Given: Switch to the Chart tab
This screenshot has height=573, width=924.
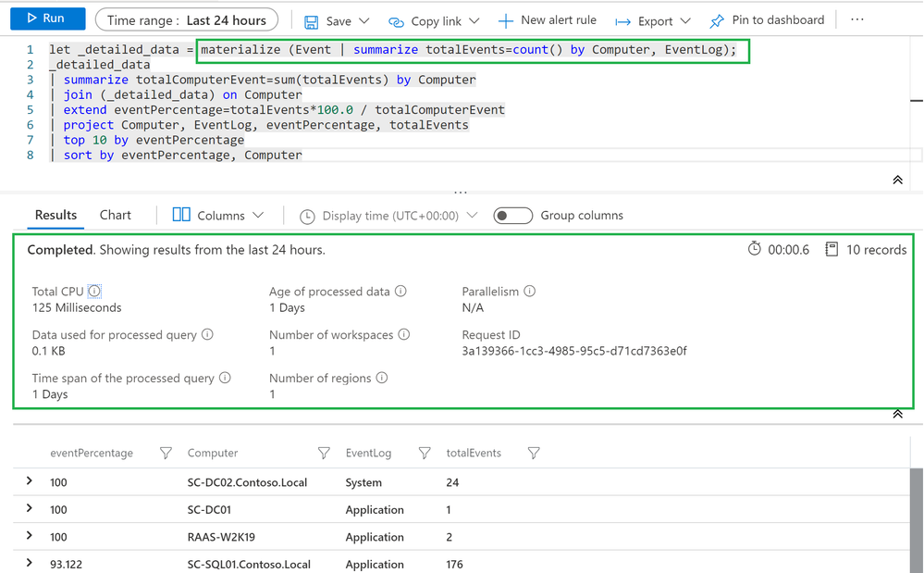Looking at the screenshot, I should [116, 215].
